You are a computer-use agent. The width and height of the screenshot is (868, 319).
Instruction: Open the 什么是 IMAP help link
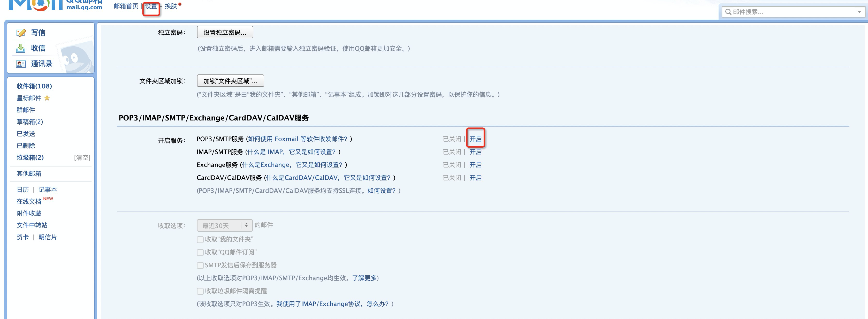point(292,152)
